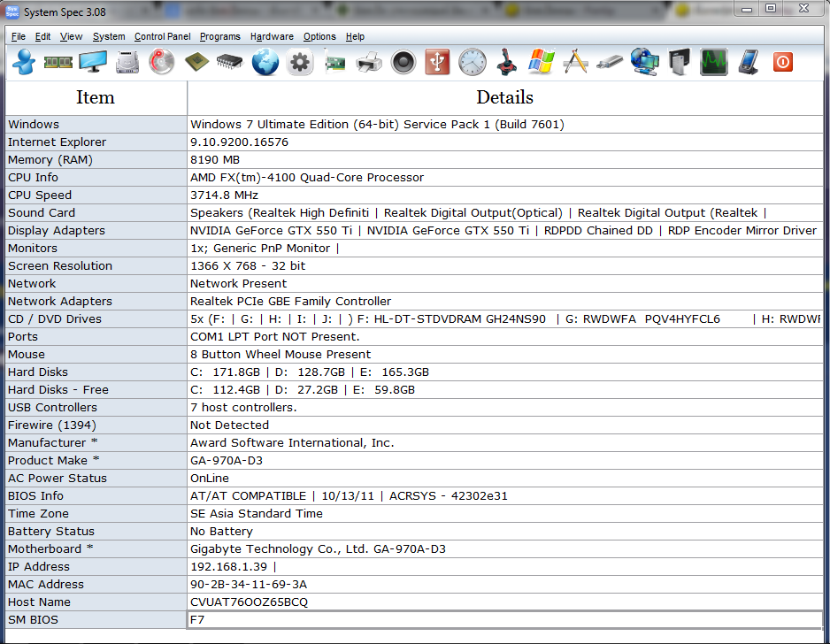Open the Options menu
The width and height of the screenshot is (830, 644).
[319, 36]
